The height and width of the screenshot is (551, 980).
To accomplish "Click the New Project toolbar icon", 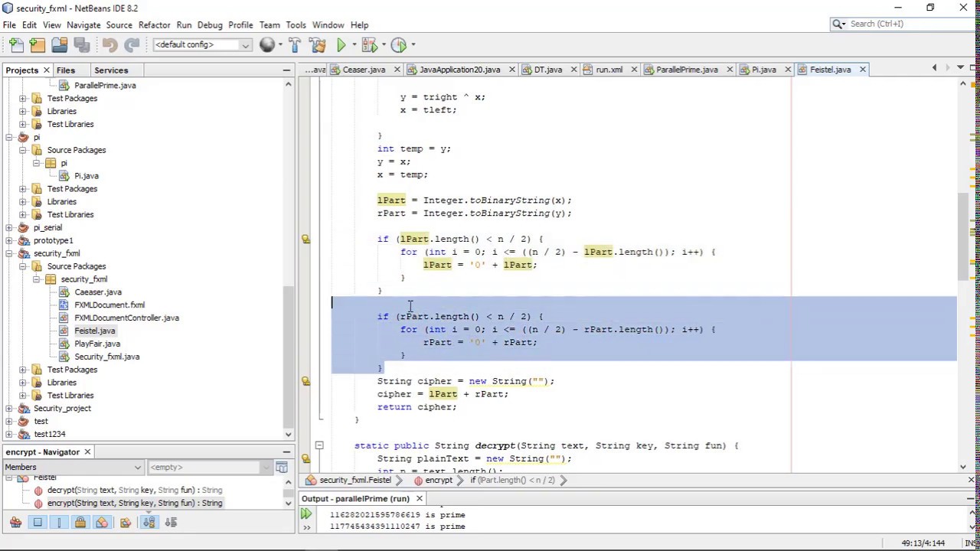I will tap(37, 45).
